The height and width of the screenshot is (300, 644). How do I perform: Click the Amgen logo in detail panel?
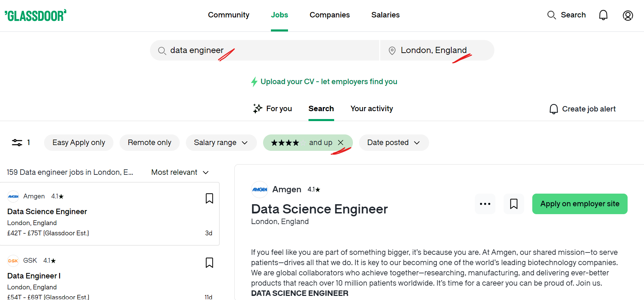point(260,190)
